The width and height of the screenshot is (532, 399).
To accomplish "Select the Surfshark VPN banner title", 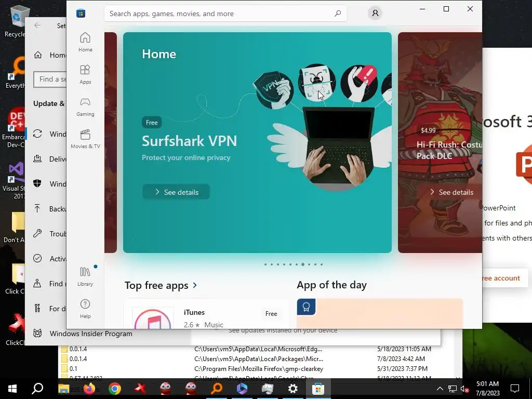I will click(x=189, y=141).
